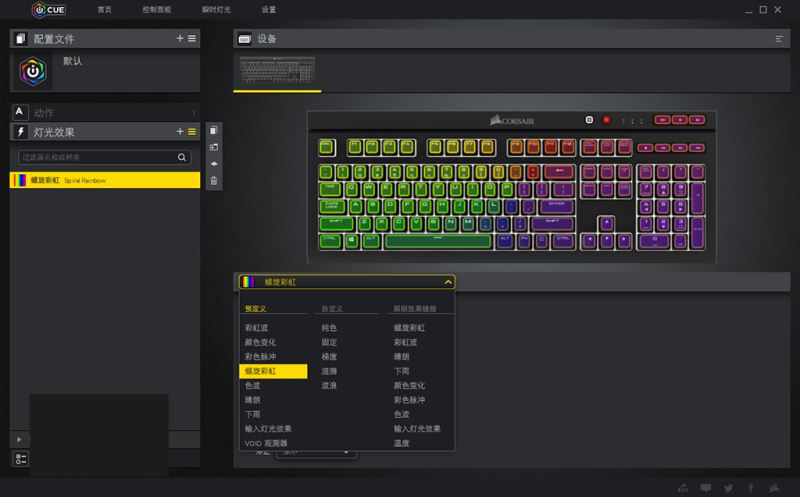The height and width of the screenshot is (497, 800).
Task: Select the 温度 lighting link effect
Action: tap(402, 443)
